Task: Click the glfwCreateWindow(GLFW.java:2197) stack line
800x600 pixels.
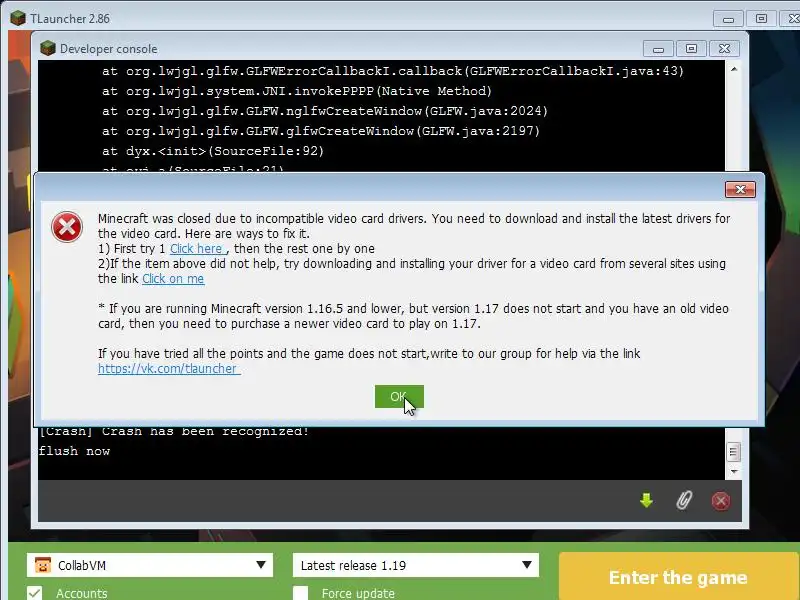Action: tap(320, 131)
